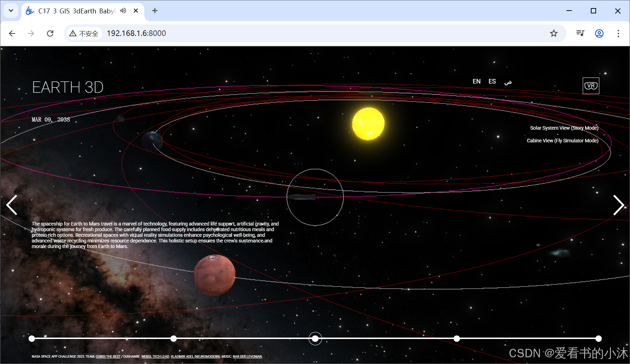
Task: Jump to the fourth timeline point
Action: pos(457,339)
